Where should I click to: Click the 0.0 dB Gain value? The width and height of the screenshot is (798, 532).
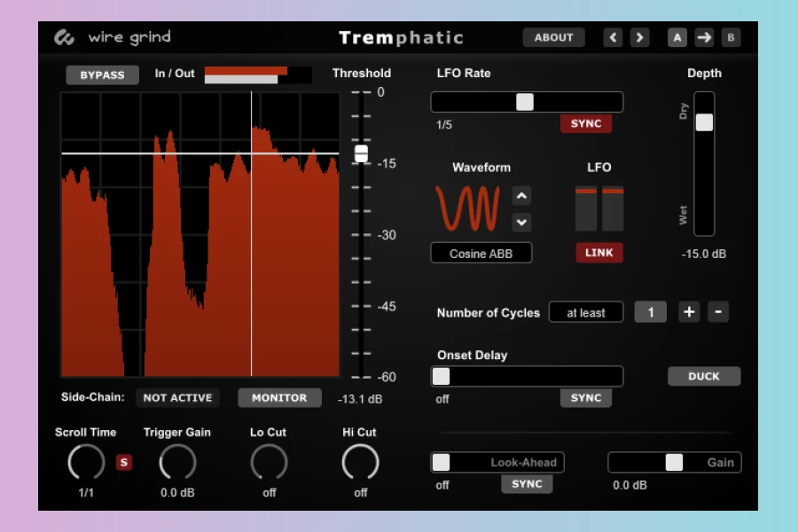coord(630,485)
